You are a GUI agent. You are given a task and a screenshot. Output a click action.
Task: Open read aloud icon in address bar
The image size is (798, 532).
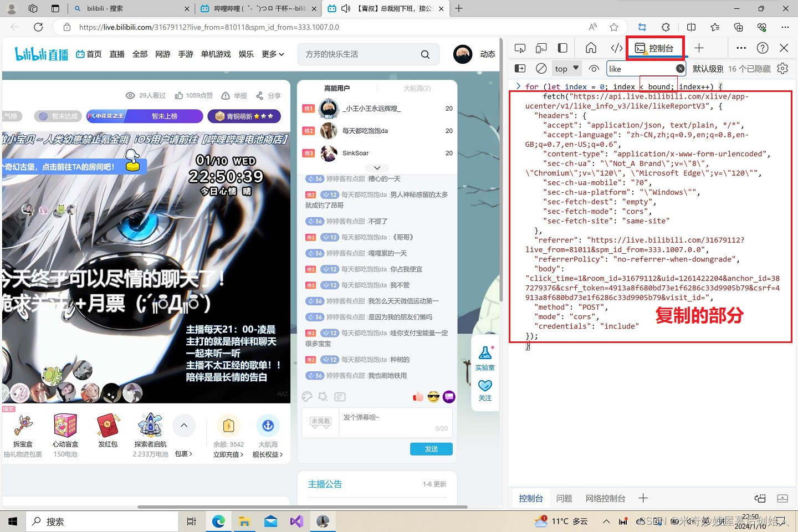pos(592,27)
